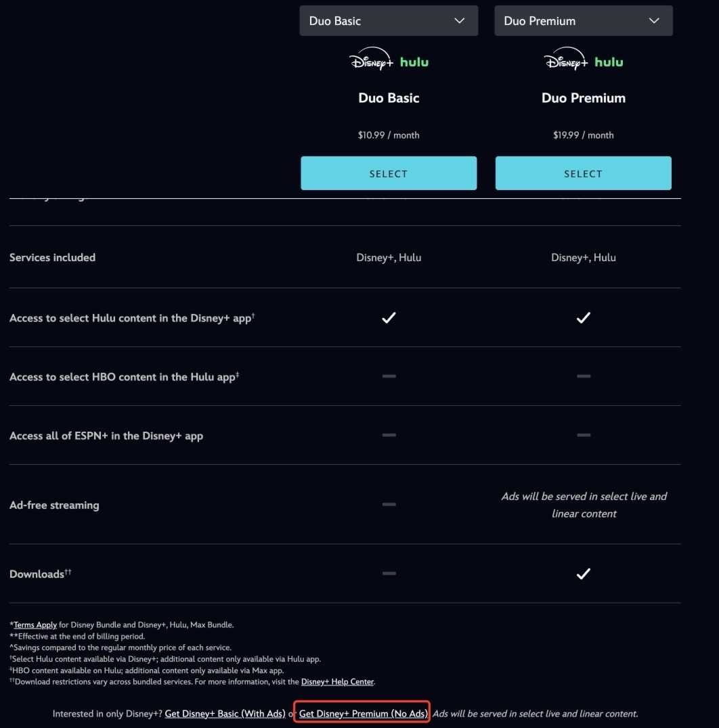
Task: Click the Services included row label
Action: pos(52,257)
